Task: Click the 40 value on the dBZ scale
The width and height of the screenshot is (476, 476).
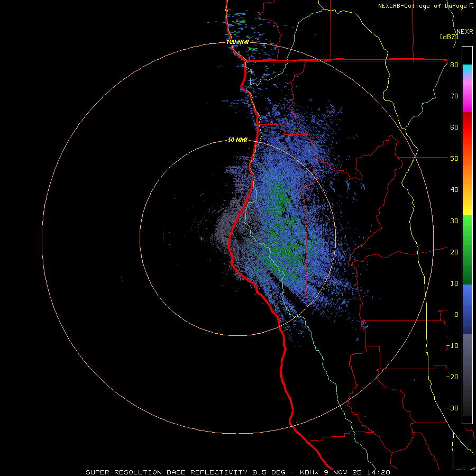Action: [x=454, y=190]
